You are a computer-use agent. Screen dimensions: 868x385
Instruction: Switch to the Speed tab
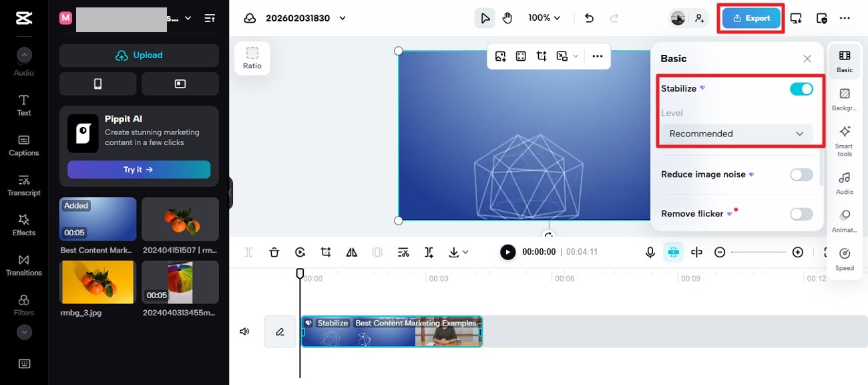coord(845,259)
